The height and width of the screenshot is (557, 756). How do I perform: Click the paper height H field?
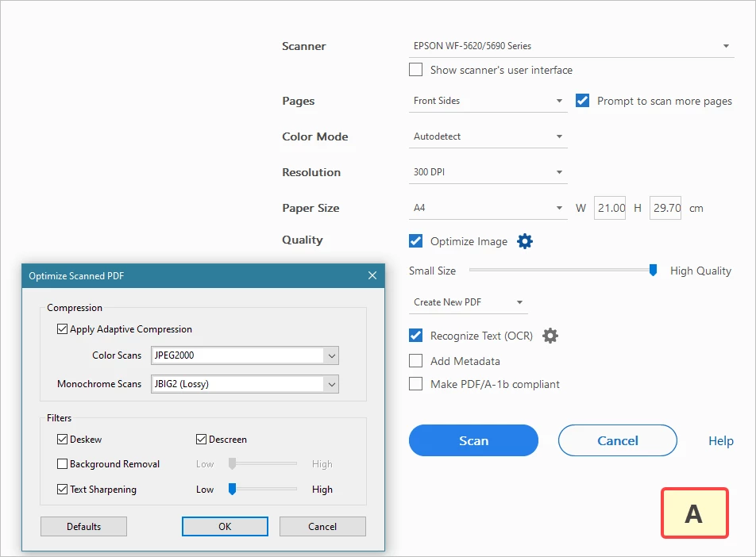point(665,208)
